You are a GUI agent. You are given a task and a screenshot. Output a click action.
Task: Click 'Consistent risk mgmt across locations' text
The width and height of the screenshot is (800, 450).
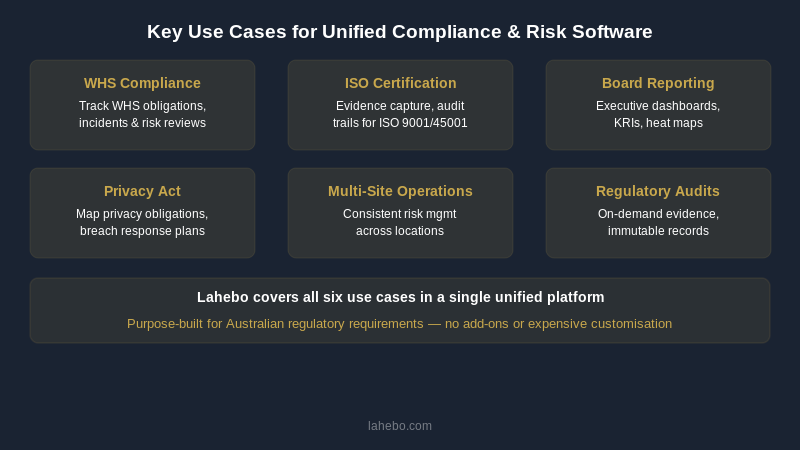(x=400, y=222)
